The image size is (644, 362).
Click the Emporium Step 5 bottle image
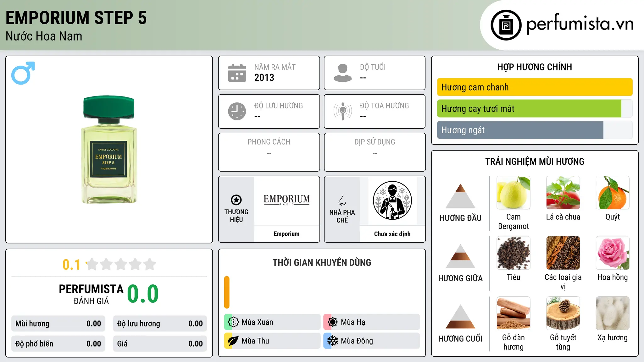[x=109, y=150]
